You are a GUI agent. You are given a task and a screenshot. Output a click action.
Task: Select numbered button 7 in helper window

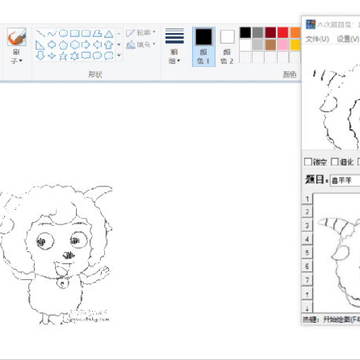(307, 280)
